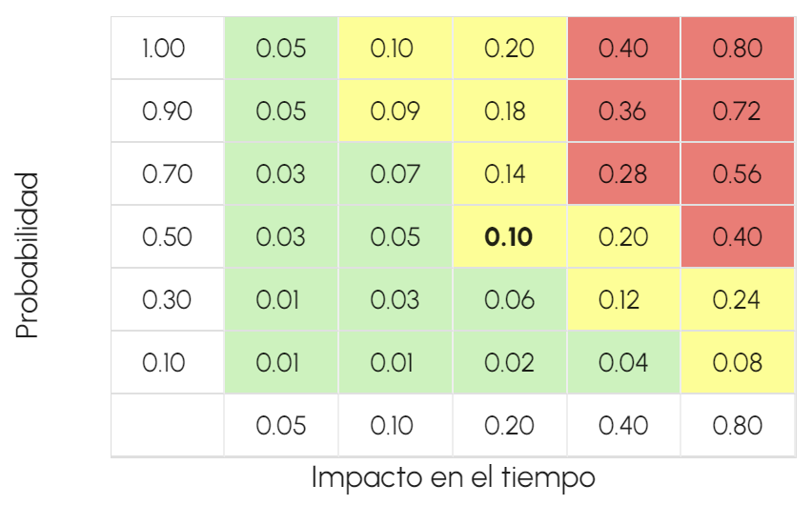Click the yellow 0.09 cell
Viewport: 812px width, 505px height.
395,111
